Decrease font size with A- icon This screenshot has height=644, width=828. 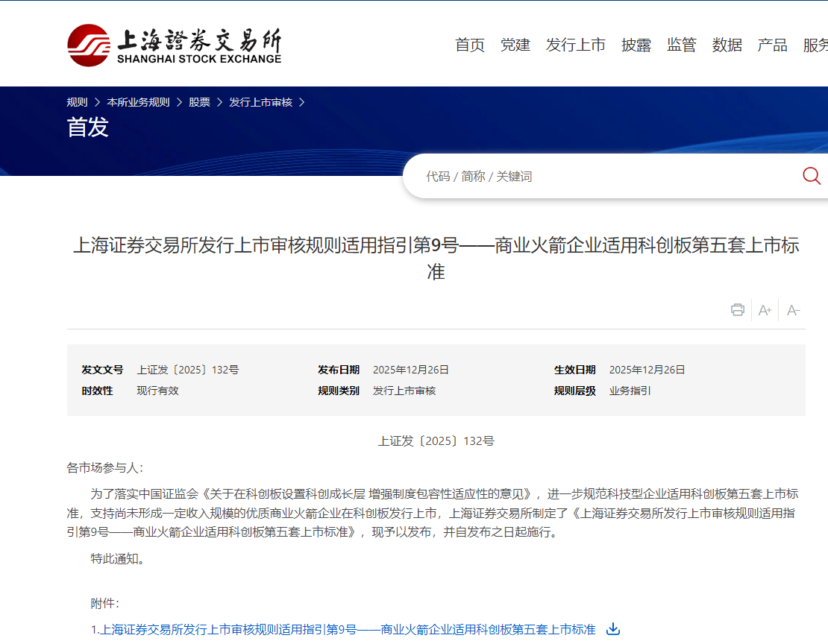pyautogui.click(x=793, y=310)
